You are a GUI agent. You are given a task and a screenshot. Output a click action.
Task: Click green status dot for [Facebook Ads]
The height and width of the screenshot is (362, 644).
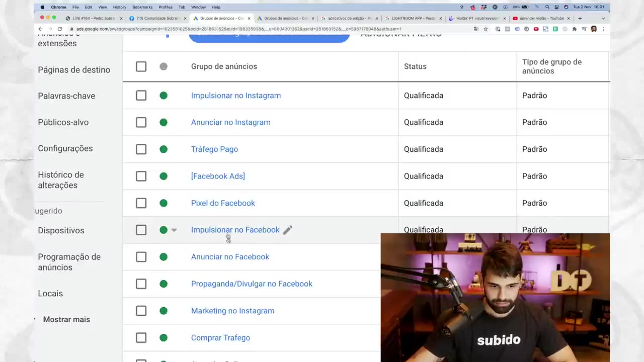164,176
